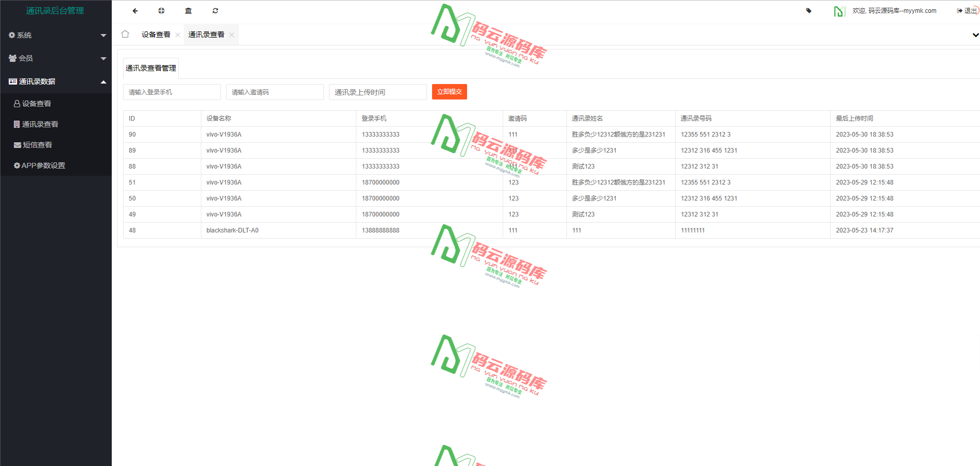
Task: Click the 短信查看 envelope icon in sidebar
Action: [x=17, y=145]
